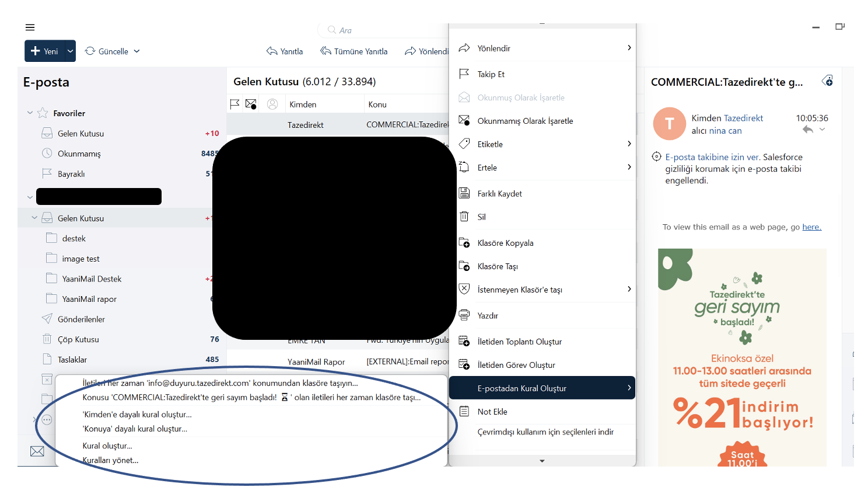Image resolution: width=868 pixels, height=494 pixels.
Task: Select the YaaniMail Rapor email row
Action: click(338, 361)
